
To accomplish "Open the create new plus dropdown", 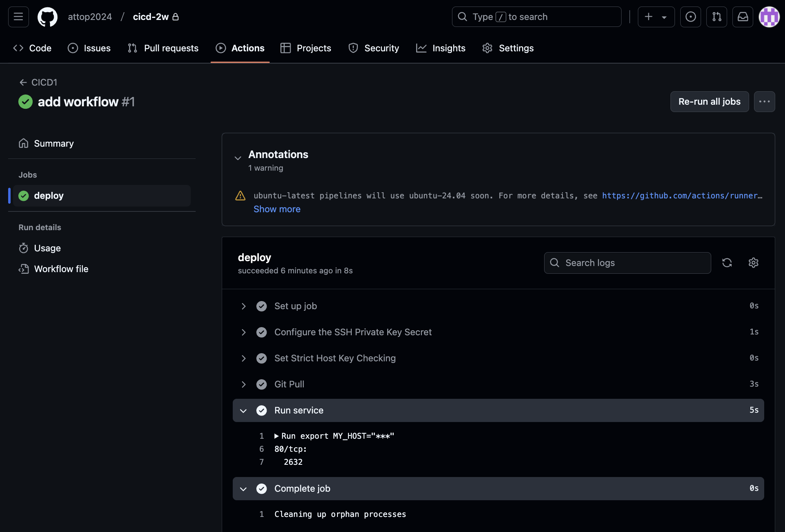I will 656,17.
